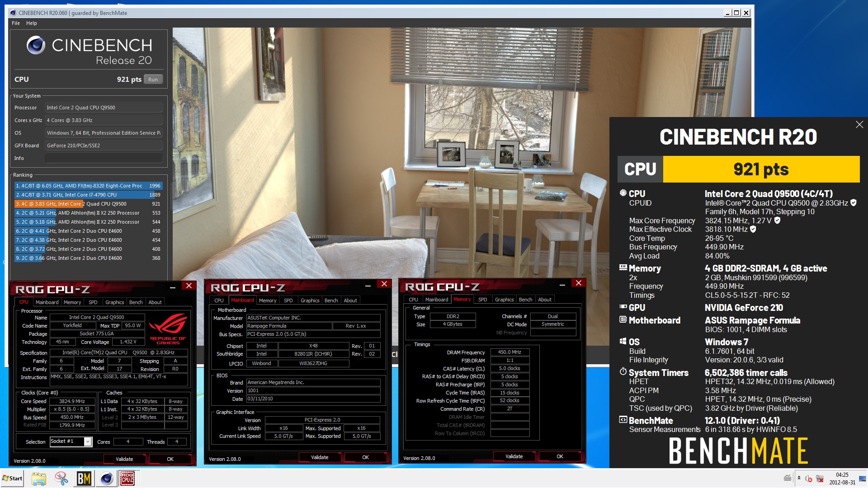
Task: Close the first ROG CPU-Z window
Action: (189, 286)
